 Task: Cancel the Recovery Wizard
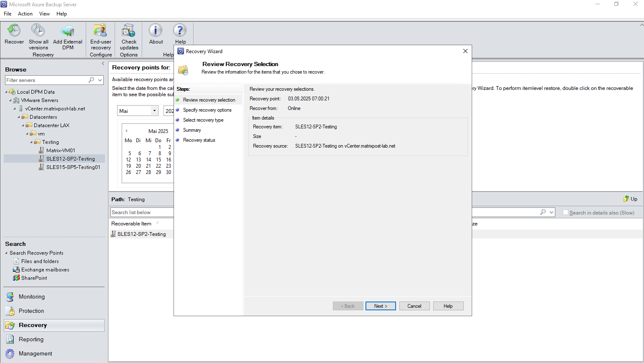click(x=414, y=306)
